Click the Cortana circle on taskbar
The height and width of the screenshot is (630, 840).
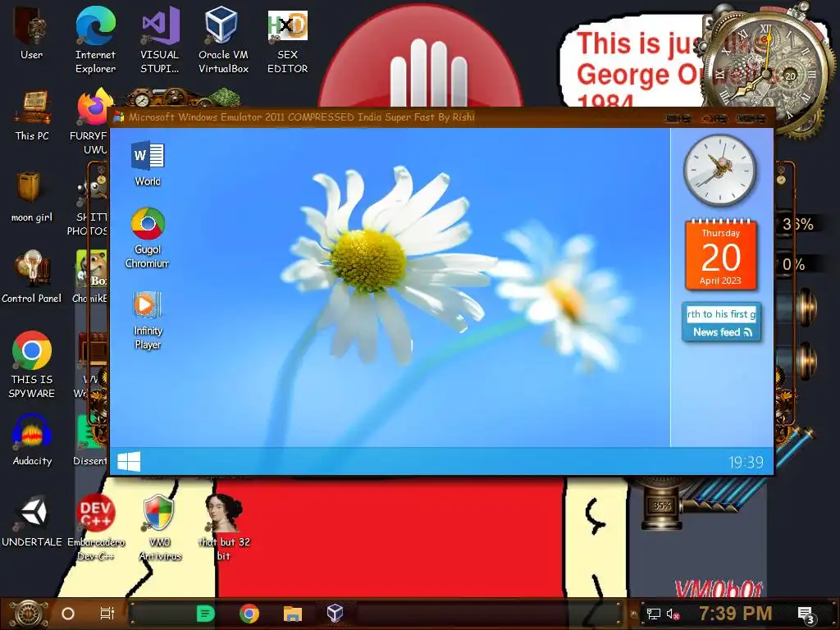pyautogui.click(x=68, y=614)
